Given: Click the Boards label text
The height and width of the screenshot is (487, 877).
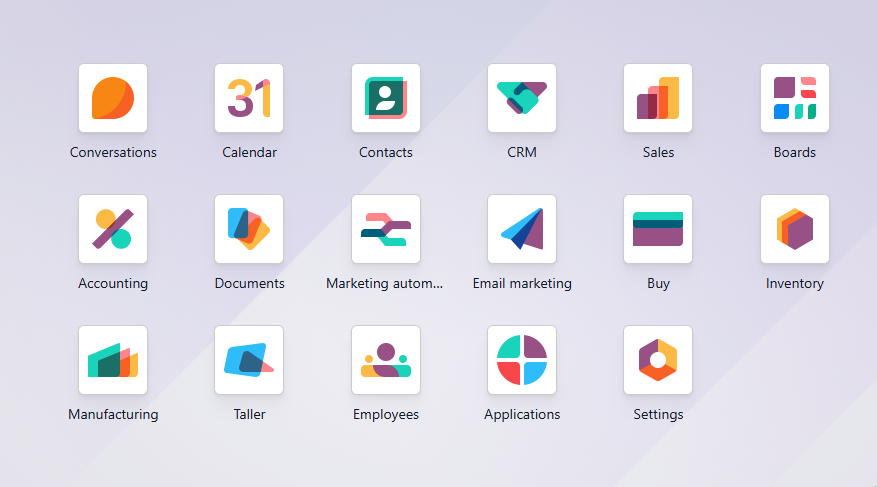Looking at the screenshot, I should click(x=795, y=152).
